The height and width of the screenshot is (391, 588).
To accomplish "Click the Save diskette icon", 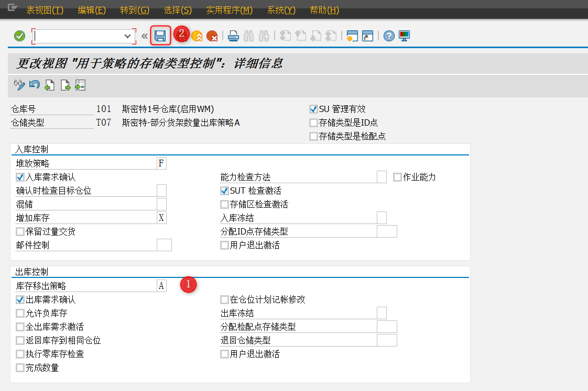I will (160, 36).
